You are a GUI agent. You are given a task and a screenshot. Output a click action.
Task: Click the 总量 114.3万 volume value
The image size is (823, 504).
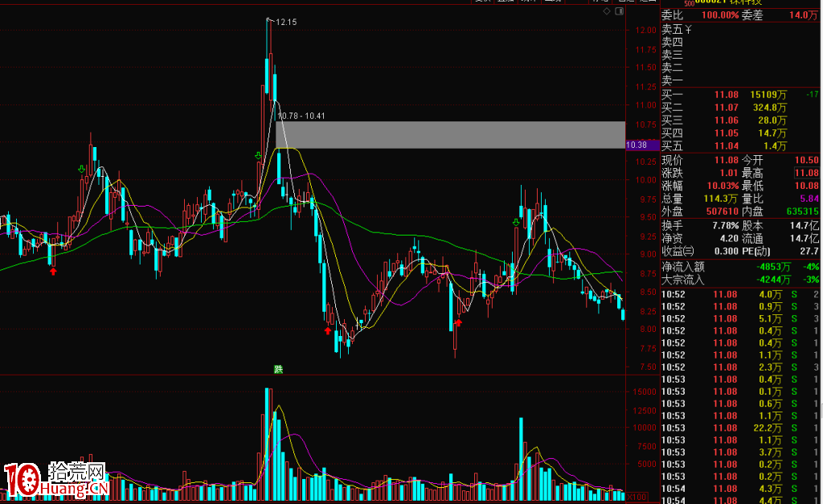721,199
